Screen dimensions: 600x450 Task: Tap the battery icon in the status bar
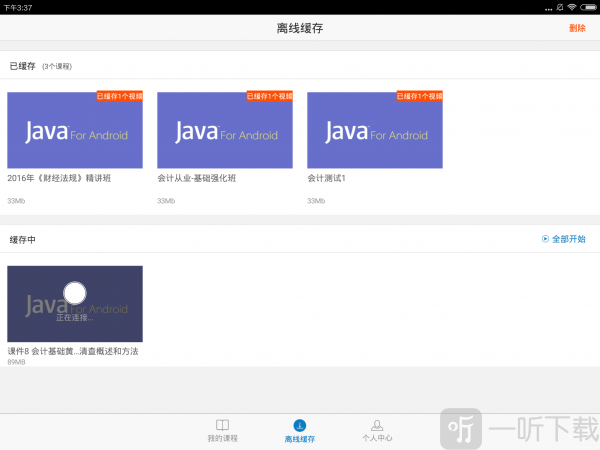pyautogui.click(x=587, y=7)
